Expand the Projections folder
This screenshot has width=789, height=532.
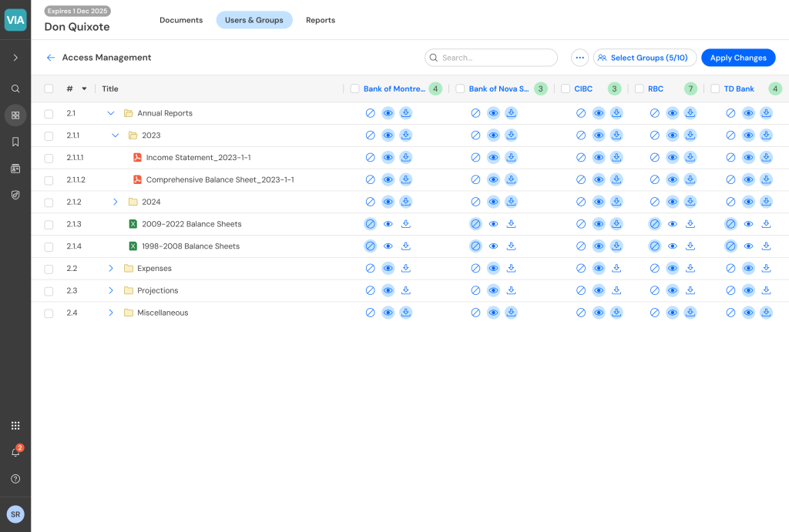point(111,290)
